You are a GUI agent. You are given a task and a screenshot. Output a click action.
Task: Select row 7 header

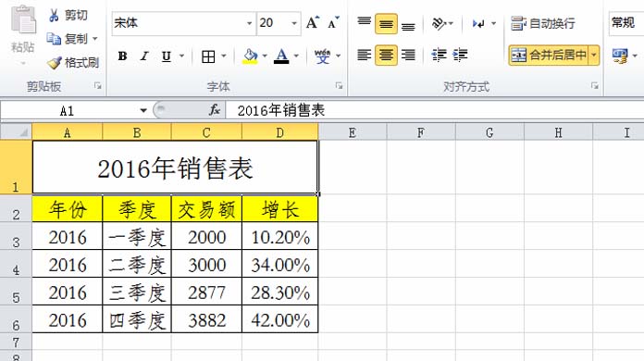tap(16, 342)
